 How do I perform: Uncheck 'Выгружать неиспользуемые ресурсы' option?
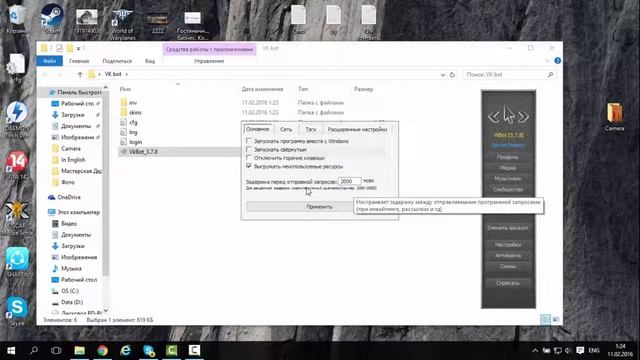click(249, 166)
